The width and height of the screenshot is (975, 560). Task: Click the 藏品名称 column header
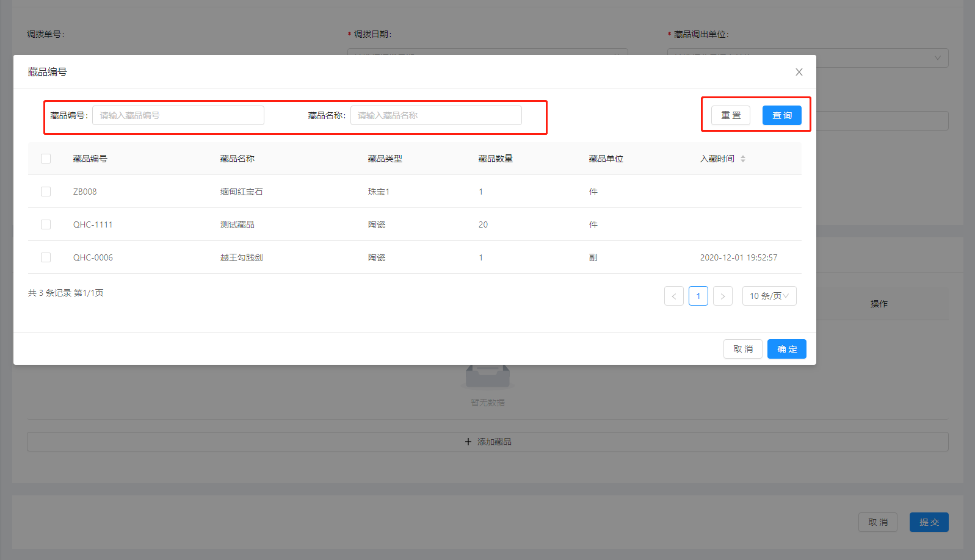[237, 159]
